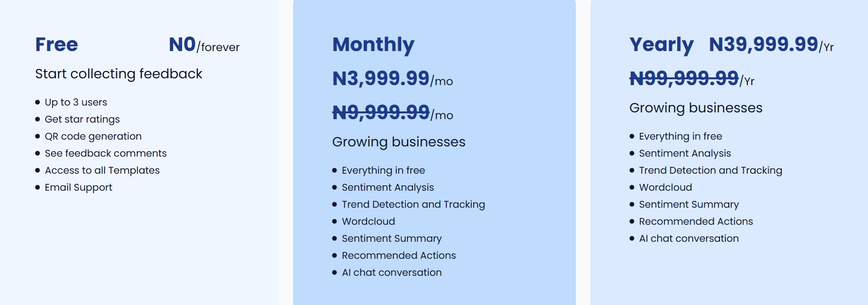868x305 pixels.
Task: Click "Recommended Actions" in the Yearly plan
Action: click(x=696, y=221)
